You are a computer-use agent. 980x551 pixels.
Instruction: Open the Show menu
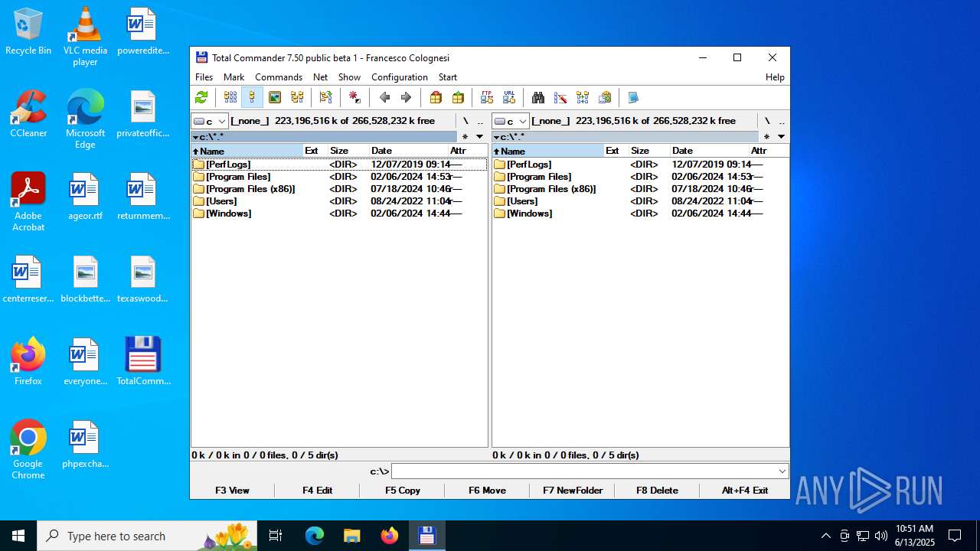pyautogui.click(x=349, y=77)
